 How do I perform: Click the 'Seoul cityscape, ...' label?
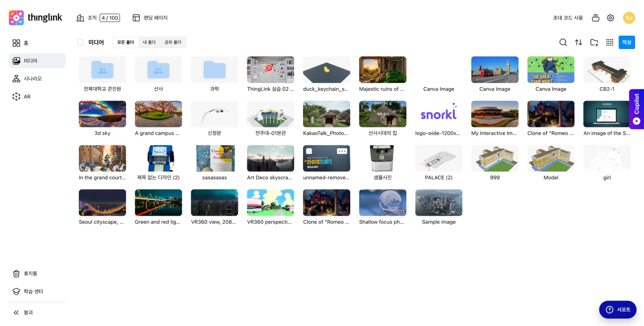(101, 222)
